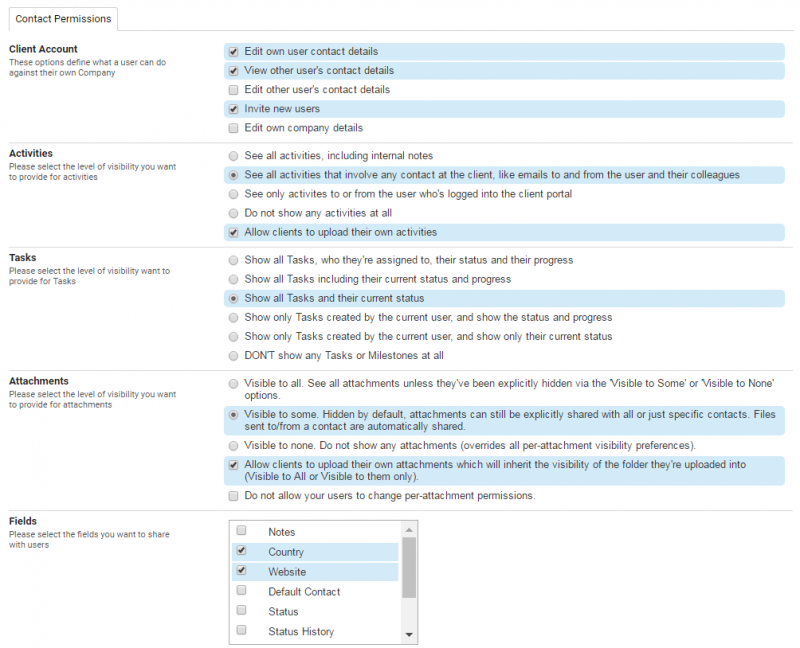800x648 pixels.
Task: Enable Edit other user's contact details
Action: 233,90
